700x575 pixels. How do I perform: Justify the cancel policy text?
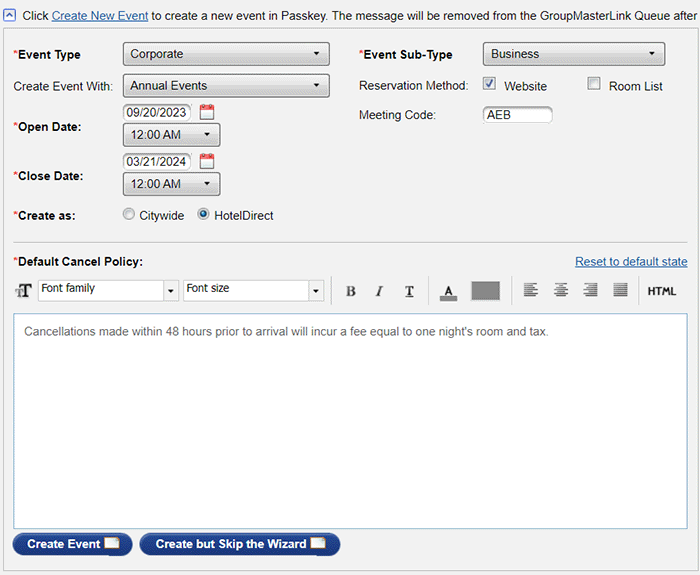tap(620, 291)
